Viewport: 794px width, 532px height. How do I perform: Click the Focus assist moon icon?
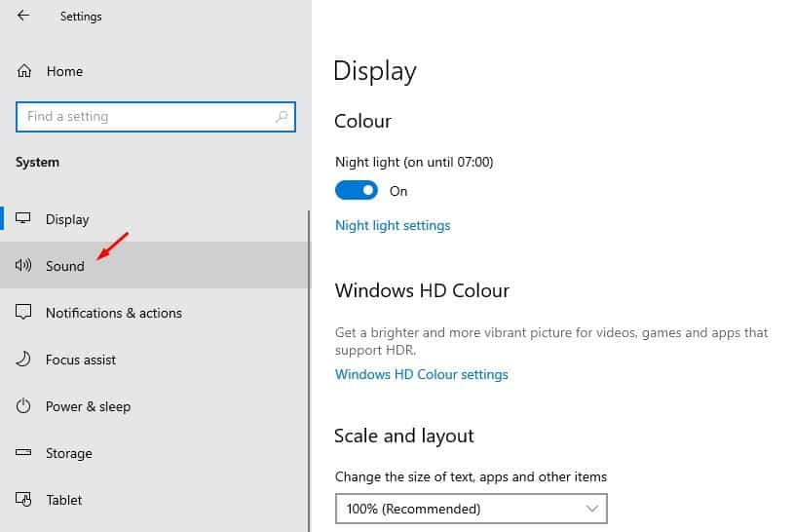click(x=23, y=360)
